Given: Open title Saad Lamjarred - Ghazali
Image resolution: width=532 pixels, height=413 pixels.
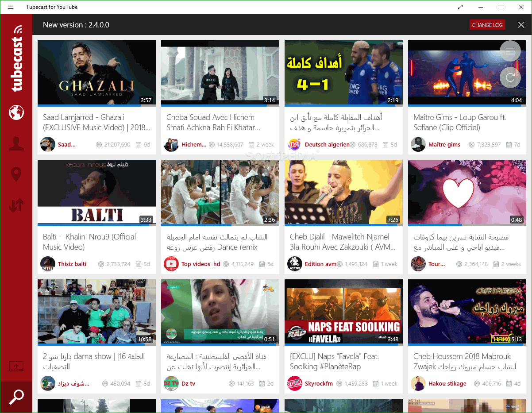Looking at the screenshot, I should pos(97,123).
